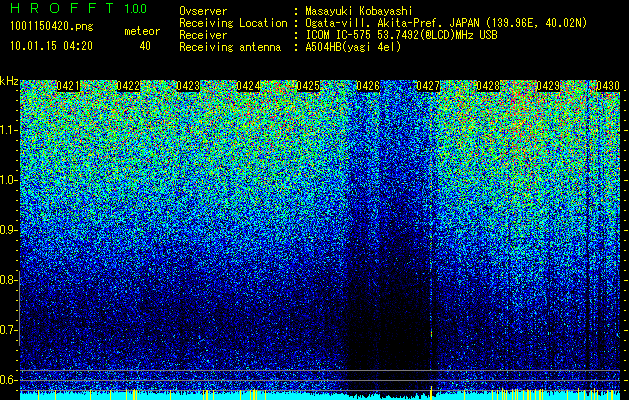Click the 0430 time marker

[x=608, y=86]
